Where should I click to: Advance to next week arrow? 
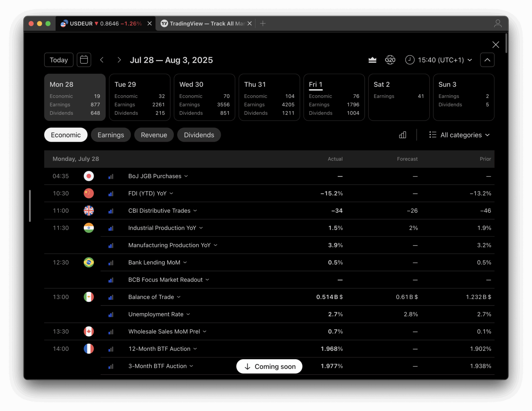(119, 60)
